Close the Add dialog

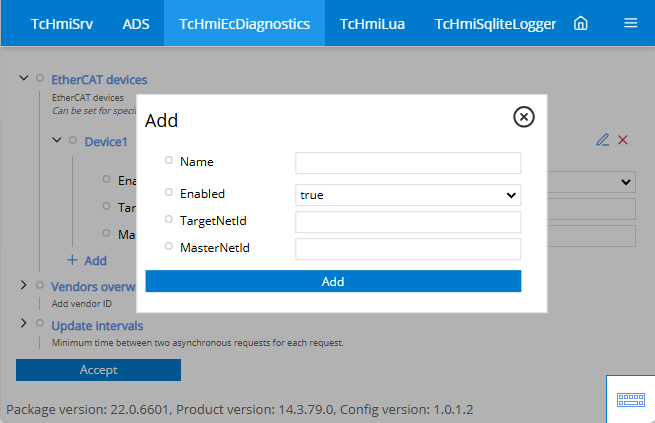523,117
